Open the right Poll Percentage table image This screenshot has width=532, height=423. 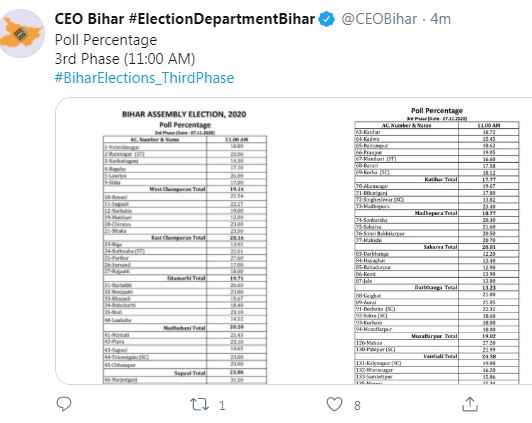pyautogui.click(x=437, y=244)
